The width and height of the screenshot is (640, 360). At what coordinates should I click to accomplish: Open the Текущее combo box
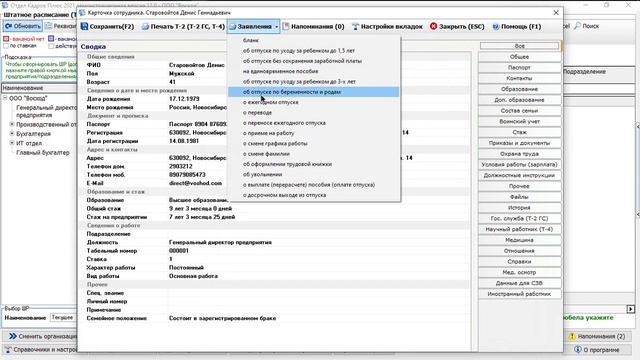point(63,318)
